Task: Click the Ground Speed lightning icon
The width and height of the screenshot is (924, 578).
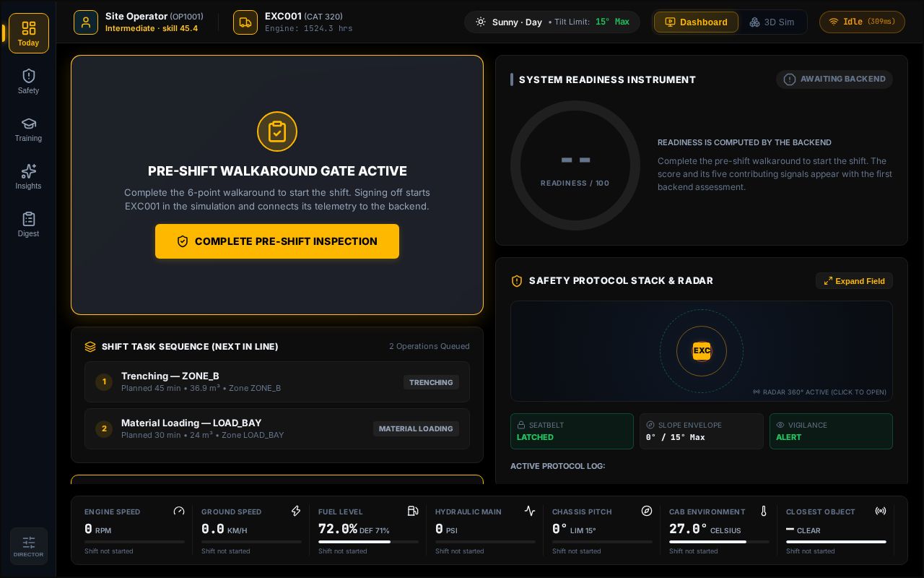Action: tap(296, 511)
